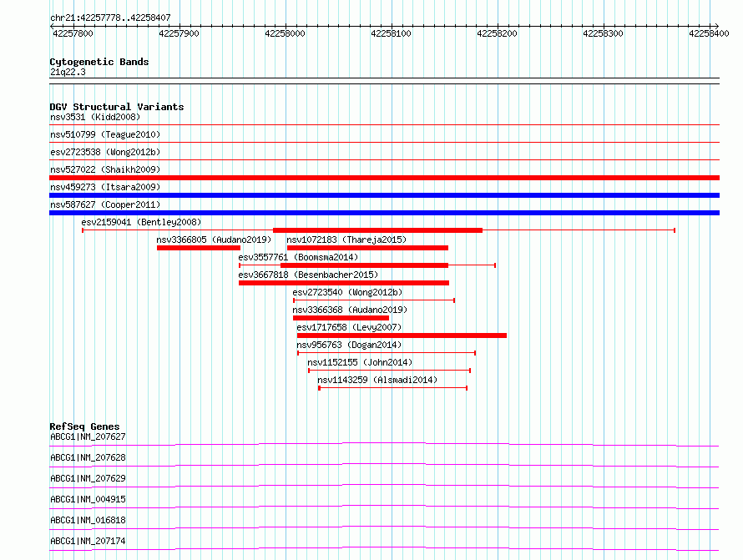
Task: Click the red bar under esv3557761
Action: (x=364, y=265)
